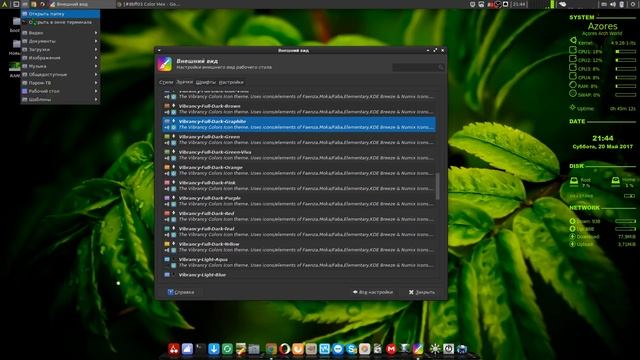Screen dimensions: 640x360
Task: Choose Открыть в окне терминала
Action: coord(60,22)
